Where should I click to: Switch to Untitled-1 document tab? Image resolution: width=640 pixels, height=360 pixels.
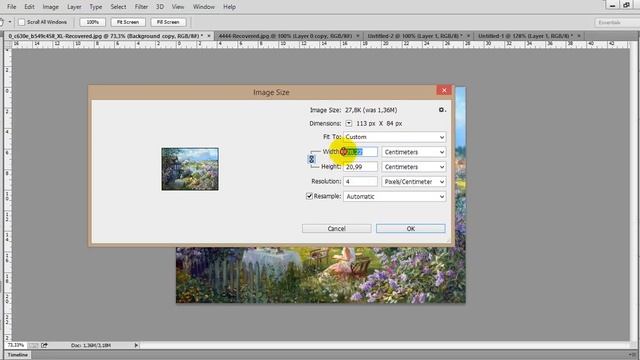(x=525, y=36)
